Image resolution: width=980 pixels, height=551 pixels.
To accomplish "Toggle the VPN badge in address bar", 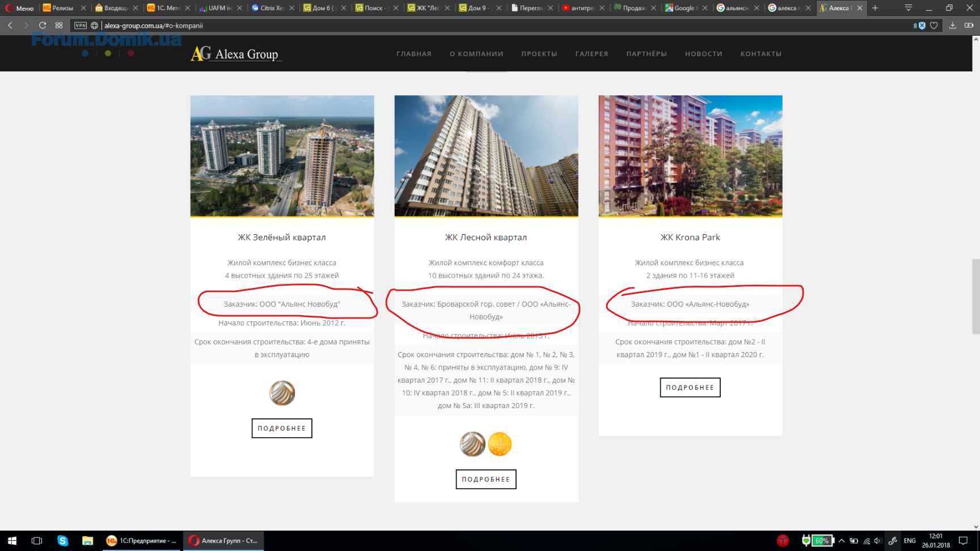I will [81, 26].
